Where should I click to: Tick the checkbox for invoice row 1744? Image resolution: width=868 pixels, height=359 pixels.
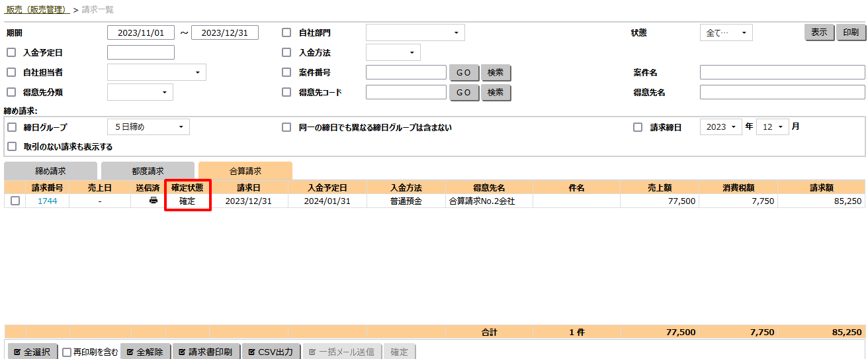[x=15, y=201]
